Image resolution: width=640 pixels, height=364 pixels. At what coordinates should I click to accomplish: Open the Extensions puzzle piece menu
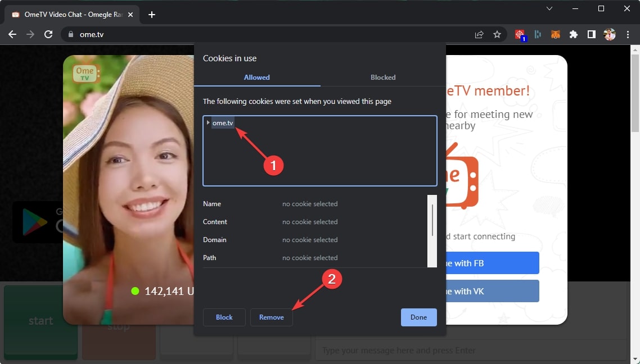pyautogui.click(x=573, y=34)
